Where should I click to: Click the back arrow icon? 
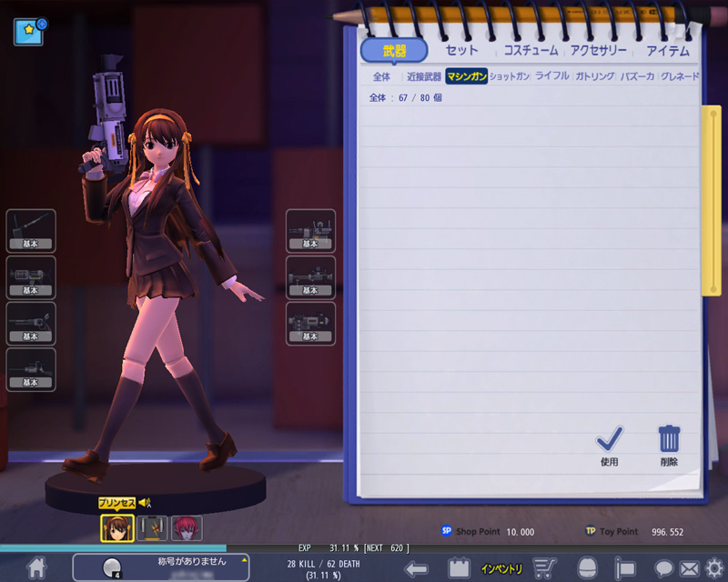point(416,568)
